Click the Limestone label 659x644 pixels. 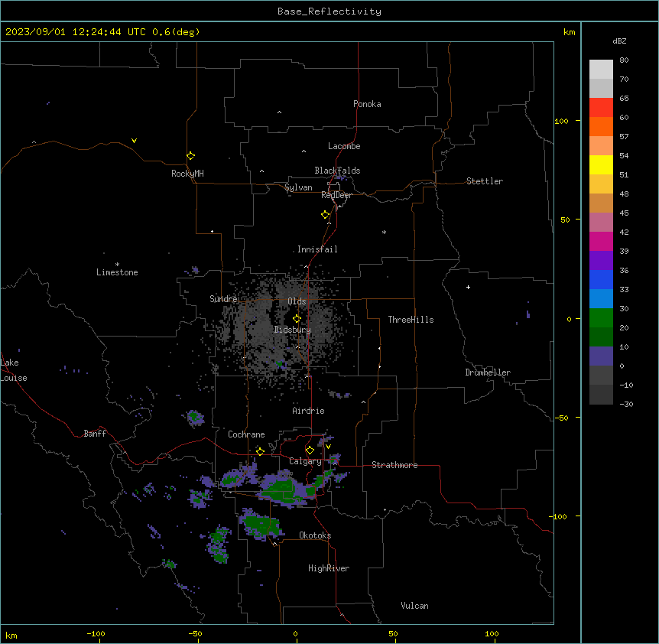pyautogui.click(x=117, y=272)
